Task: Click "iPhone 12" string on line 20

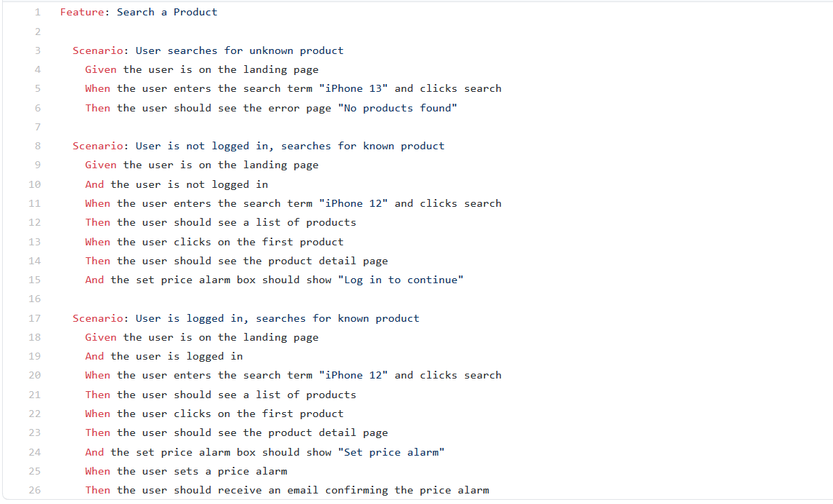Action: (353, 376)
